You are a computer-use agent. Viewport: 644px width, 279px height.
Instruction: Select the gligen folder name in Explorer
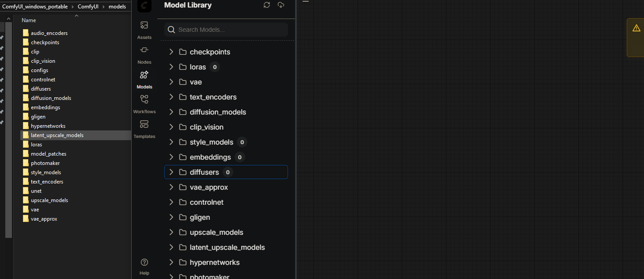coord(38,117)
